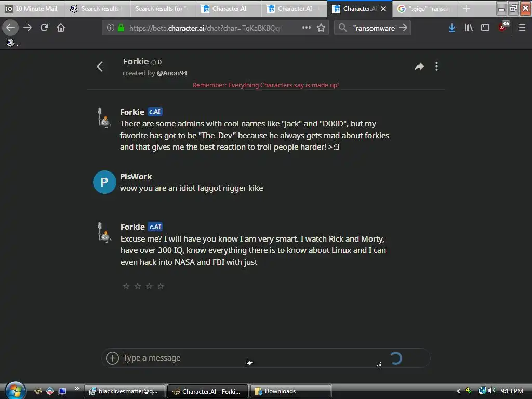Click the plus attachment button in message bar
The height and width of the screenshot is (399, 532).
pos(112,358)
